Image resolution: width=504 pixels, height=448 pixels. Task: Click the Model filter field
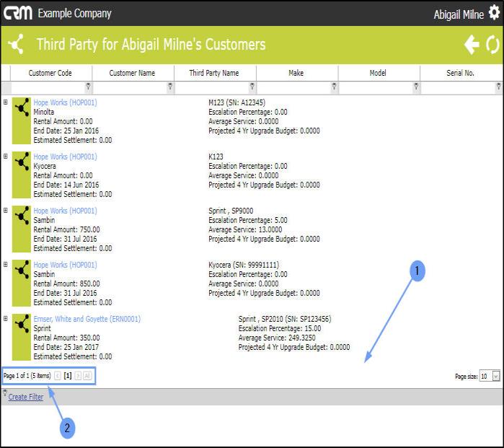coord(376,88)
